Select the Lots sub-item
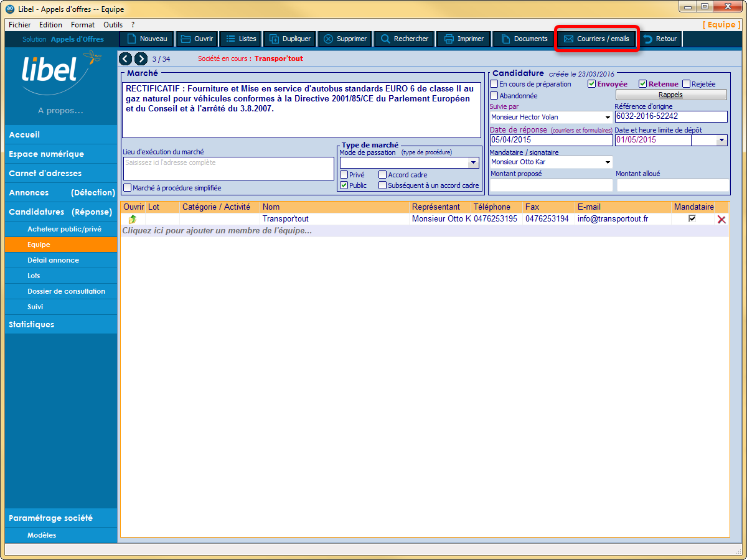The width and height of the screenshot is (747, 560). (60, 276)
